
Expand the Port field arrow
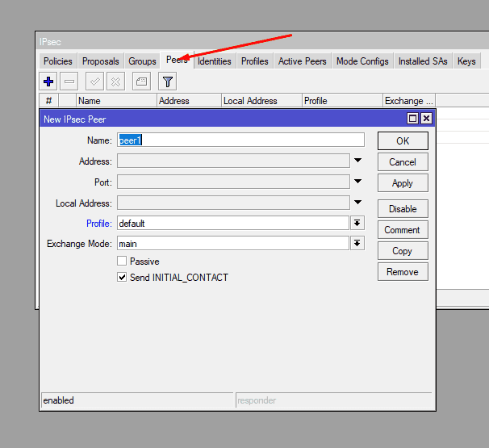tap(357, 182)
